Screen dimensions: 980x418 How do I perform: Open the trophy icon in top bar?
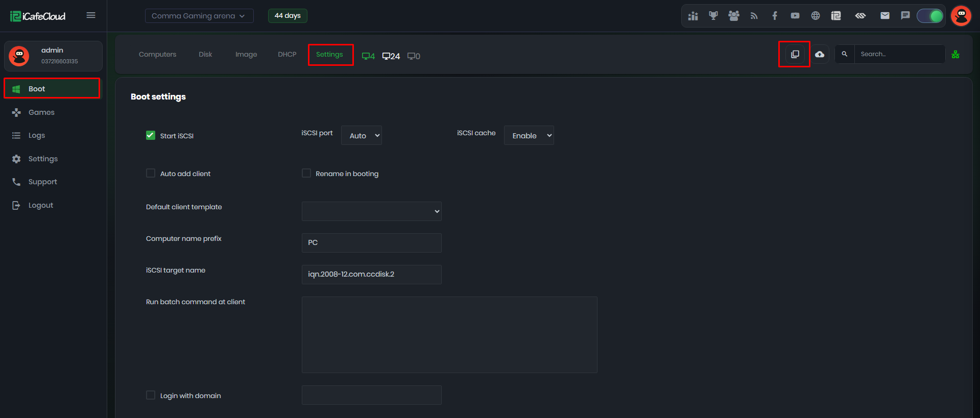(x=713, y=16)
